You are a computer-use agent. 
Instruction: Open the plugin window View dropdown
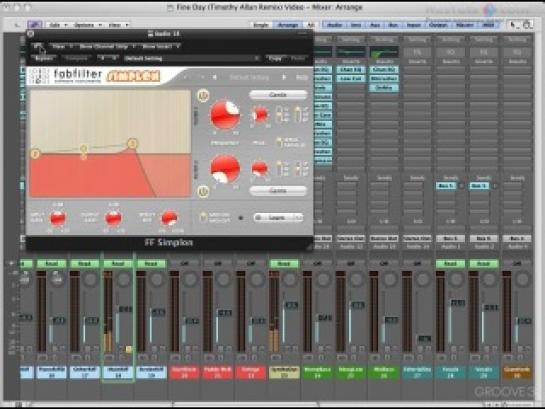coord(62,46)
